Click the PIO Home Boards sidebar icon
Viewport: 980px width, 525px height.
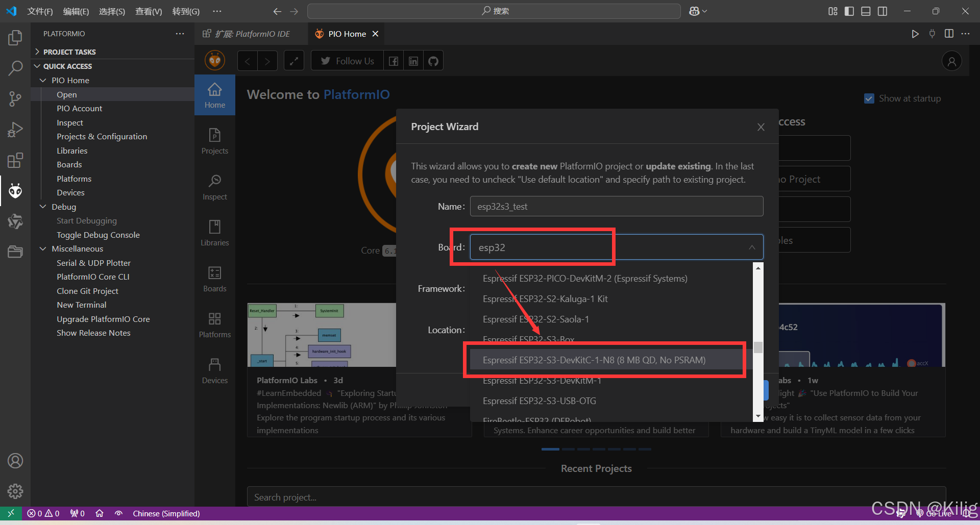pyautogui.click(x=215, y=279)
